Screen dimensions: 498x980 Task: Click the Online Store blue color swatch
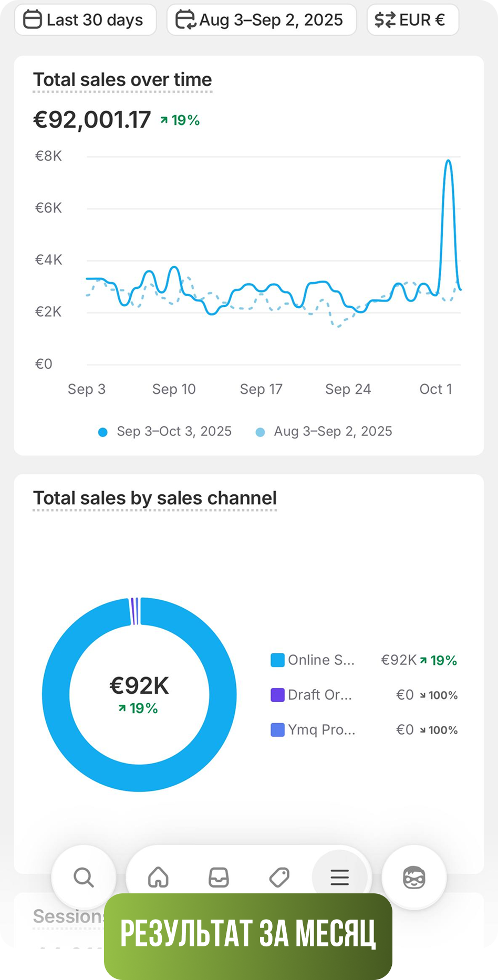(x=277, y=660)
